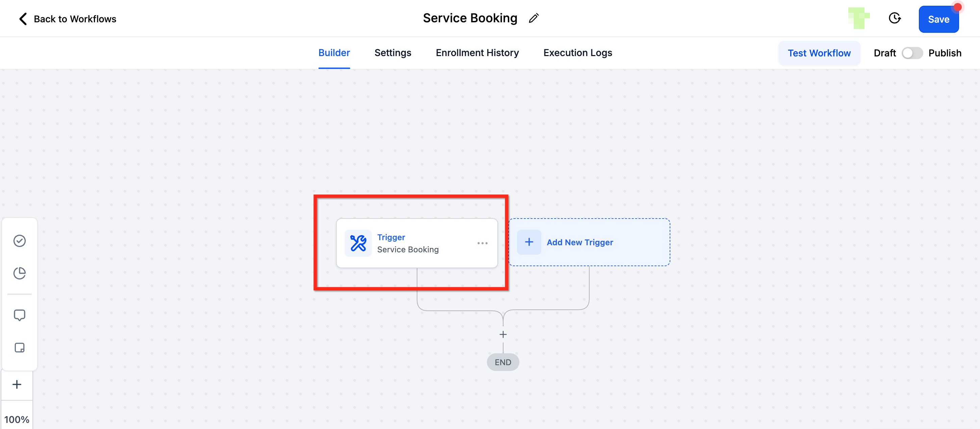Click the wrench trigger icon
The height and width of the screenshot is (429, 980).
coord(358,243)
